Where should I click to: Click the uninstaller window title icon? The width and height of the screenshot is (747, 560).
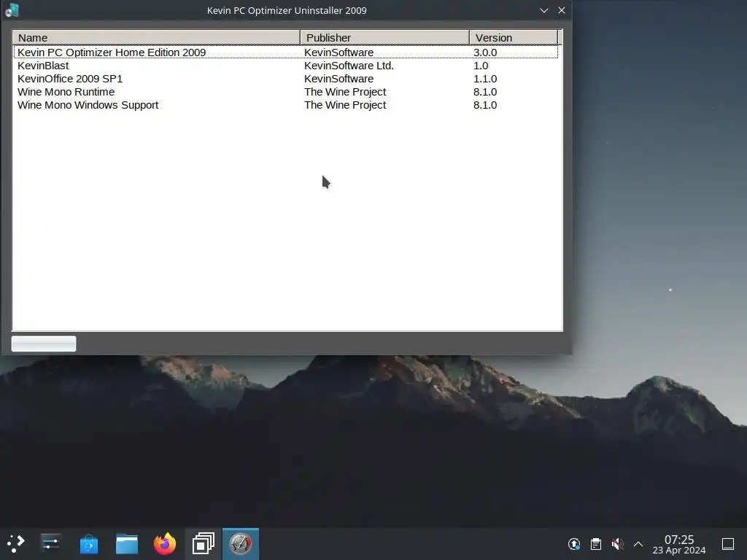pos(12,10)
